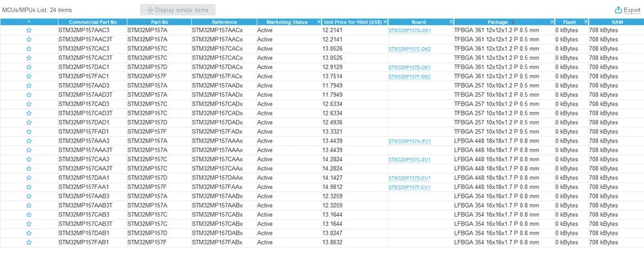Screen dimensions: 644x276
Task: Star the STM32MP157DAA1 row as favorite
Action: click(29, 178)
